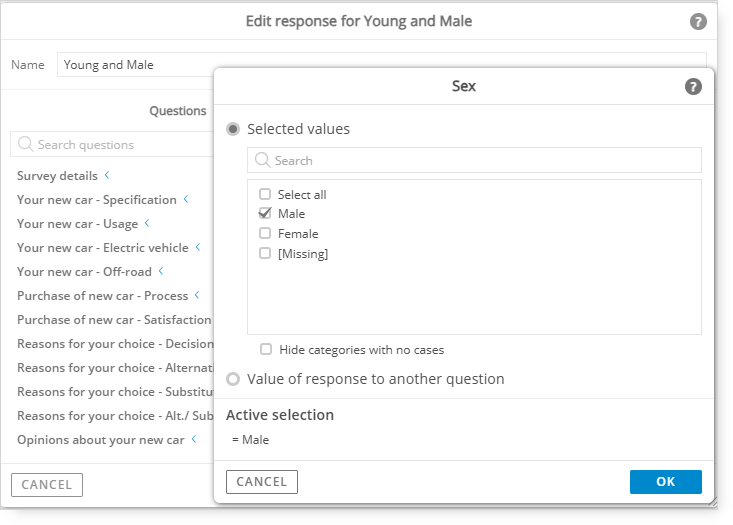This screenshot has height=525, width=733.
Task: Select Value of response to another question
Action: pos(233,379)
